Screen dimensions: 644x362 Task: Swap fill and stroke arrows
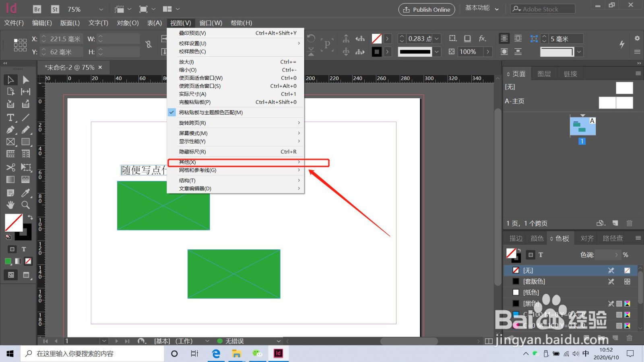click(x=30, y=217)
